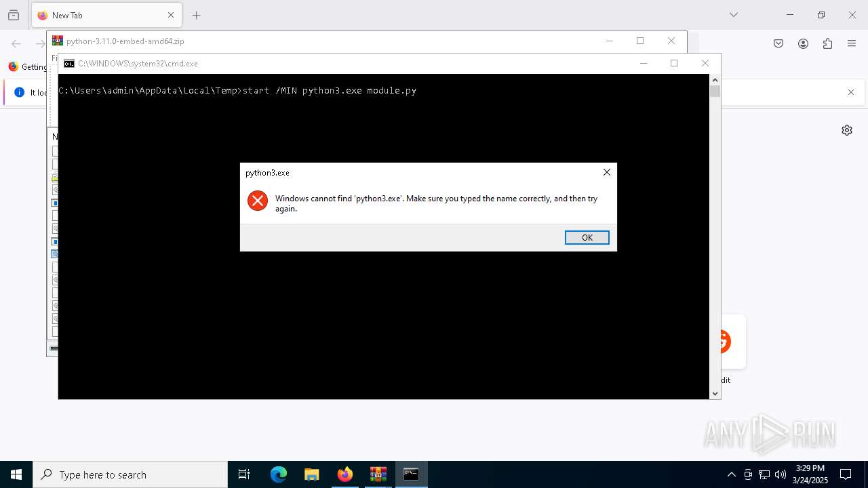Show hidden system tray icons
868x488 pixels.
[731, 474]
